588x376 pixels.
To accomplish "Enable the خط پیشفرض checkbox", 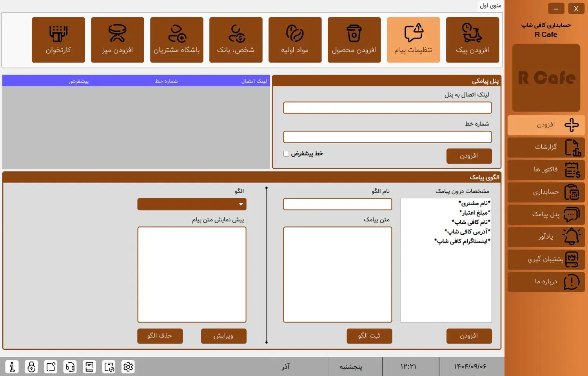I will pyautogui.click(x=286, y=153).
